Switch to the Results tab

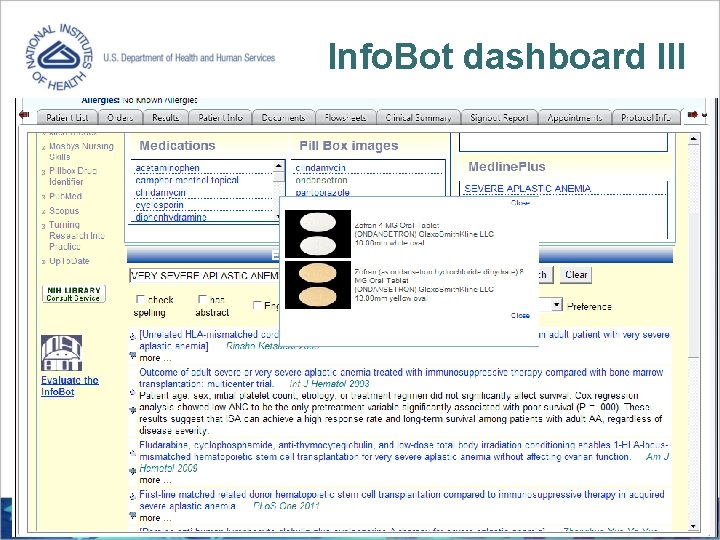pyautogui.click(x=165, y=118)
